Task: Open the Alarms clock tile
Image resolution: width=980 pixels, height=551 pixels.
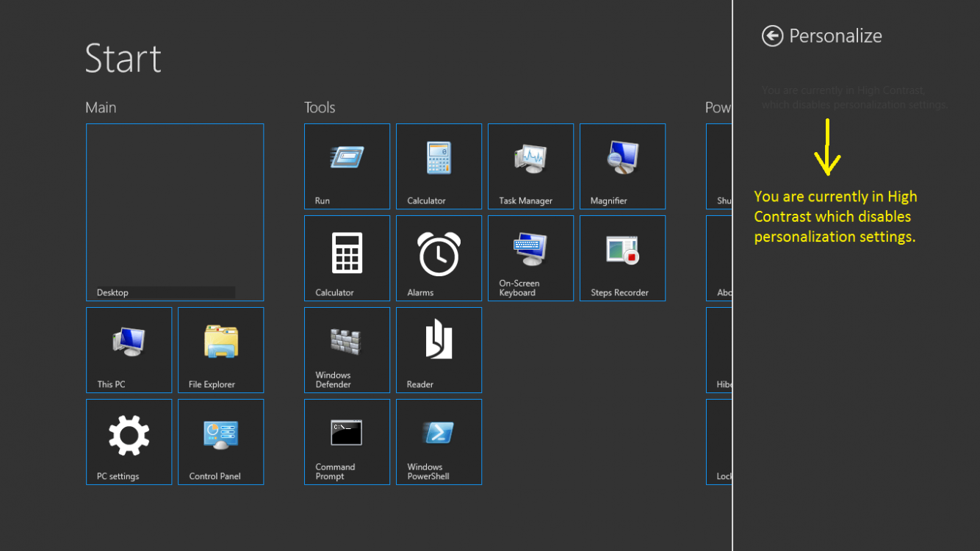Action: (439, 259)
